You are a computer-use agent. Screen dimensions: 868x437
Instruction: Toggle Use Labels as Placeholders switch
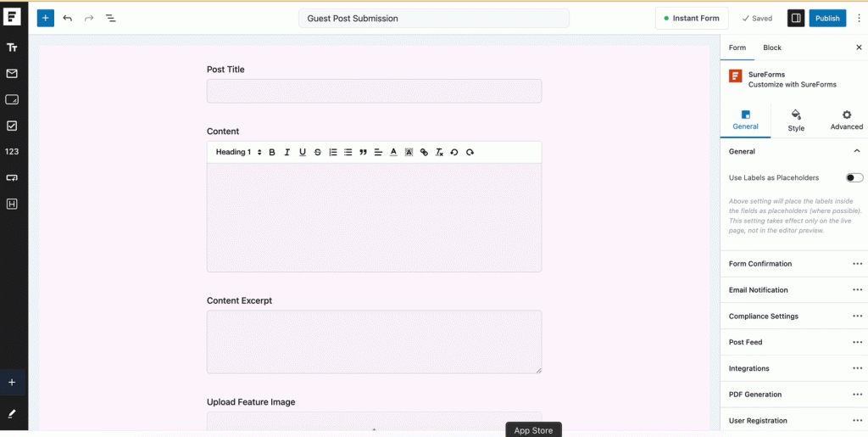point(854,178)
